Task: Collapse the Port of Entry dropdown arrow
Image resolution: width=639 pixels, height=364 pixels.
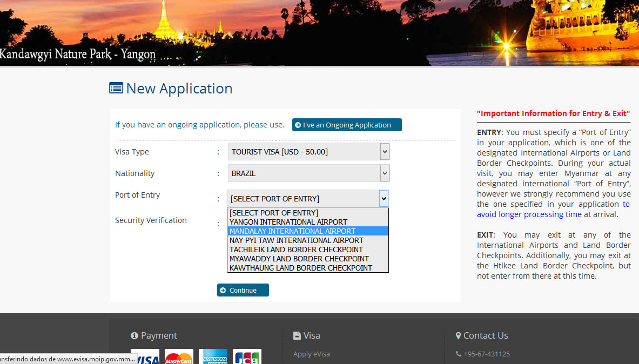Action: pyautogui.click(x=384, y=199)
